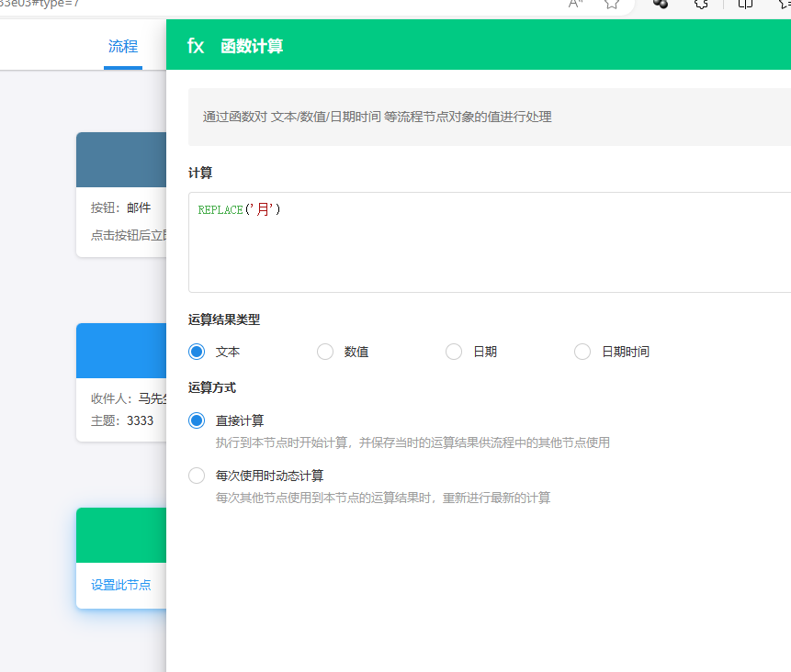Image resolution: width=791 pixels, height=672 pixels.
Task: Open the browser extensions puzzle icon
Action: pos(702,4)
